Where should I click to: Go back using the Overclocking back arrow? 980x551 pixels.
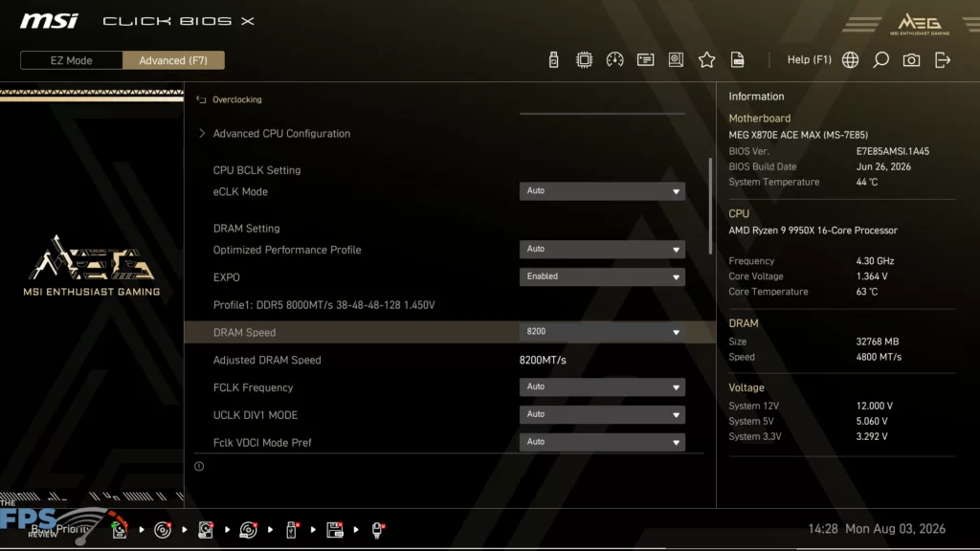201,99
